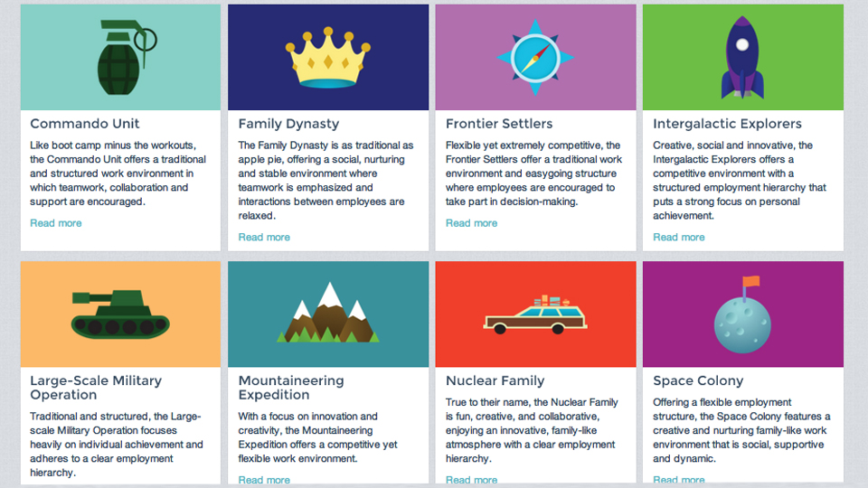Click the station wagon car icon
Image resolution: width=868 pixels, height=488 pixels.
click(x=537, y=314)
